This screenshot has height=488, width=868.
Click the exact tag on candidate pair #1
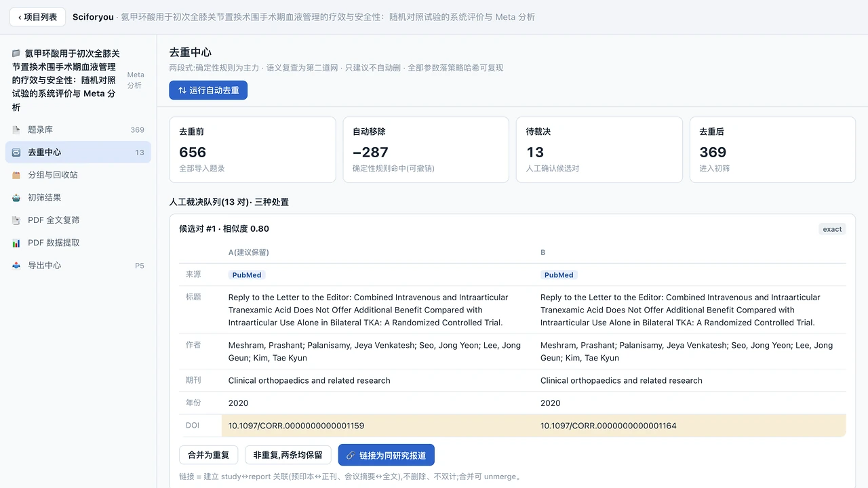coord(832,229)
